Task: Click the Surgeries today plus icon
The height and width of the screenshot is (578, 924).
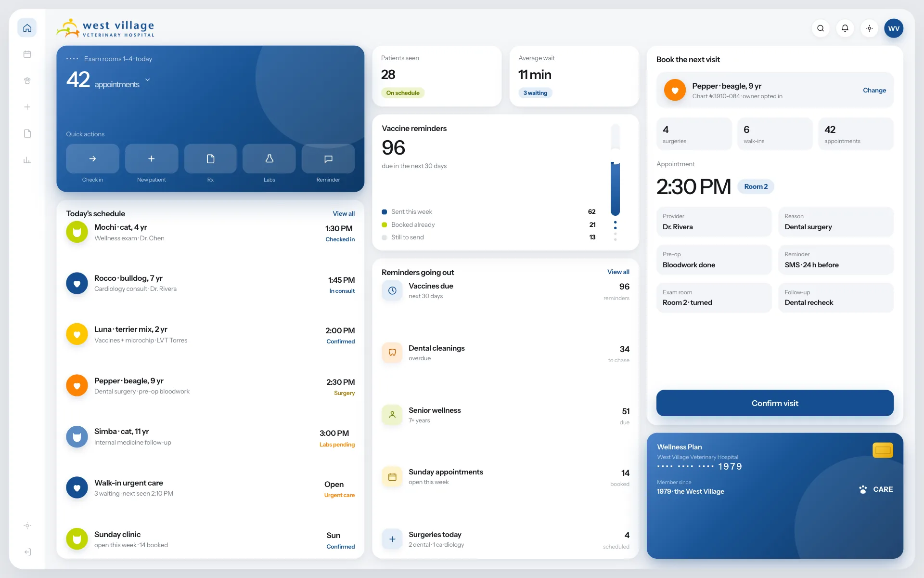Action: [x=392, y=539]
